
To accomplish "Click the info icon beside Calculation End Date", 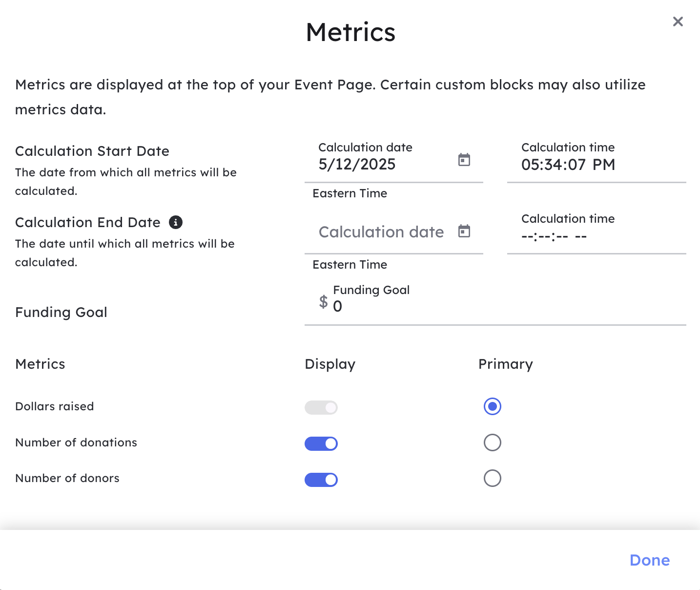I will (x=176, y=222).
